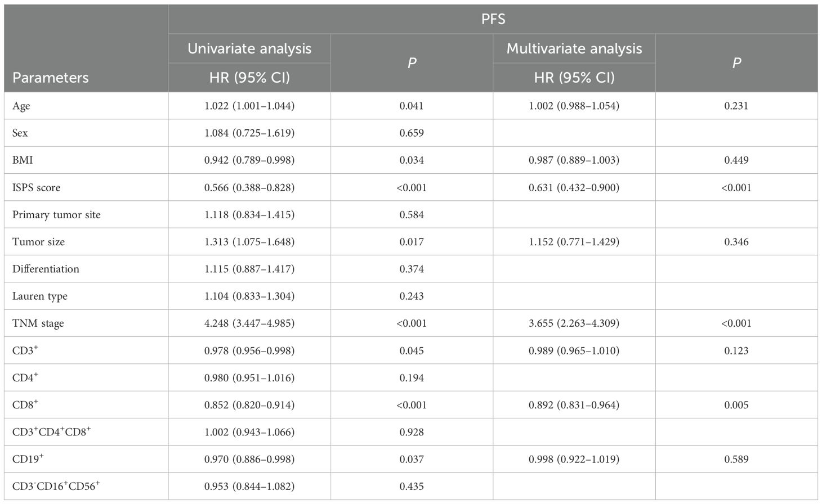This screenshot has height=504, width=822.
Task: Select the multivariate HR value 3.655 (2.263–4.309)
Action: pyautogui.click(x=574, y=323)
